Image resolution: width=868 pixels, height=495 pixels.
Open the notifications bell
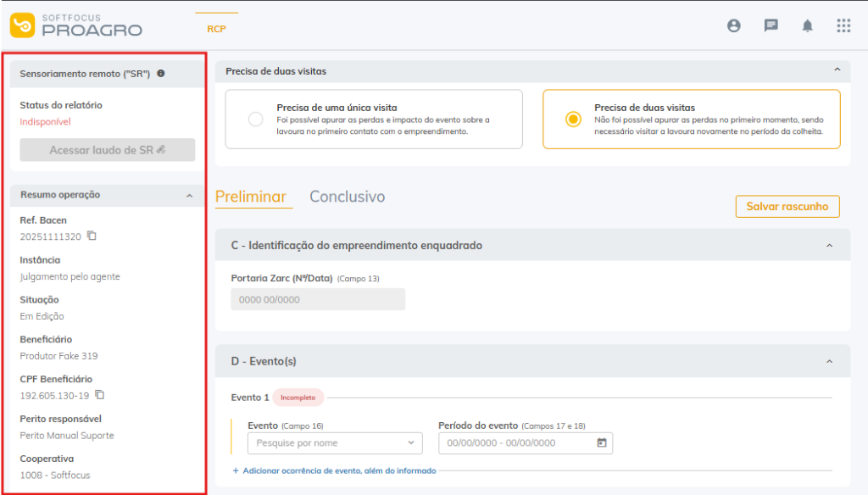tap(807, 25)
